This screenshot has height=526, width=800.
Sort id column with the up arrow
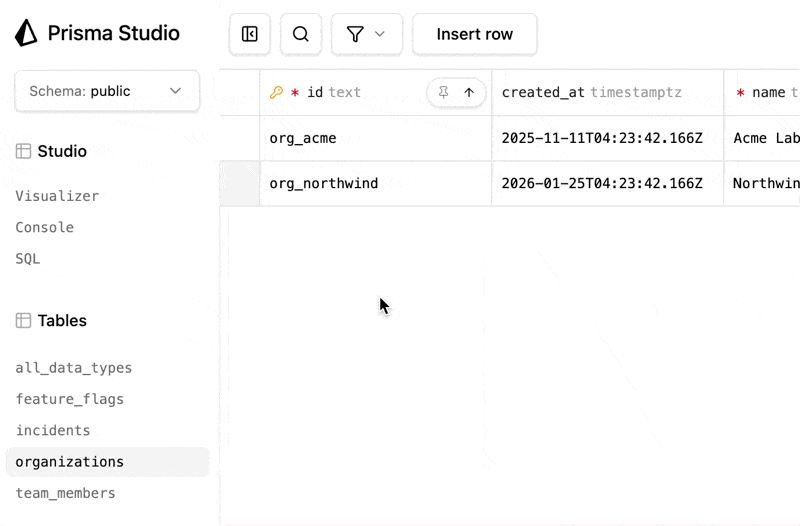(x=469, y=92)
